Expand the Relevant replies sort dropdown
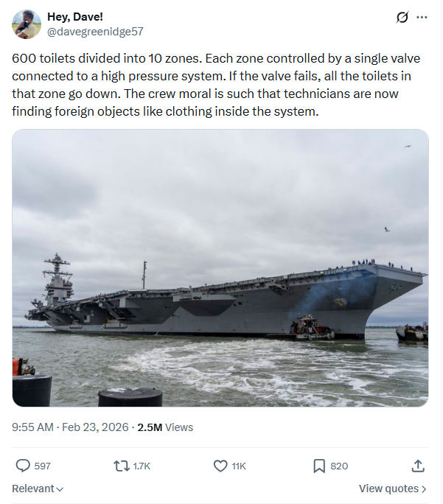Viewport: 443px width, 504px height. (x=38, y=489)
